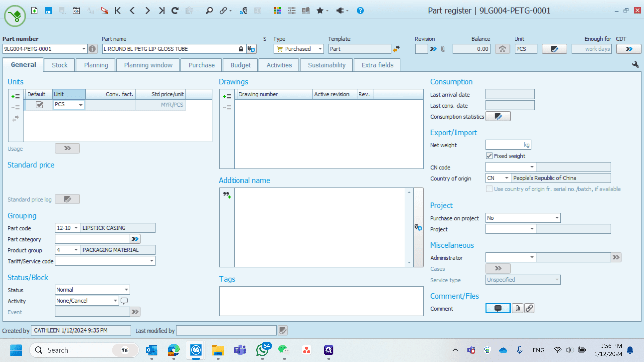Click the CDT double-arrow button
This screenshot has height=362, width=644.
[629, 49]
